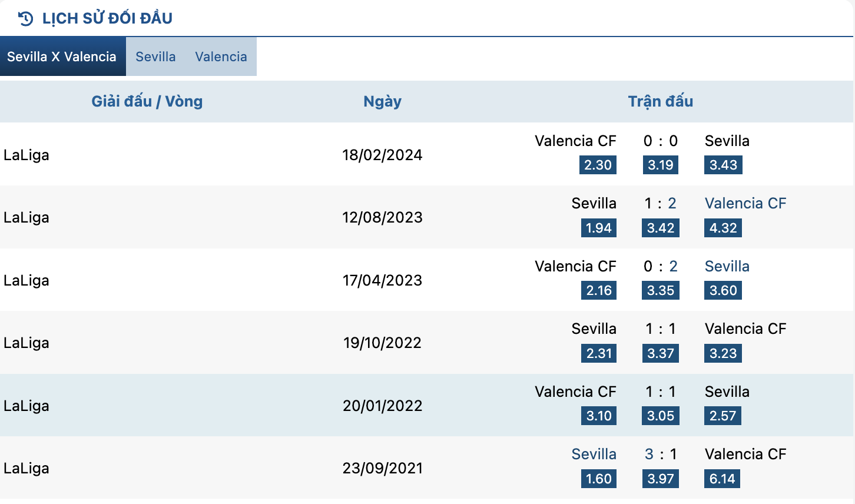Click the 1.94 odds badge
This screenshot has height=504, width=855.
pyautogui.click(x=598, y=228)
